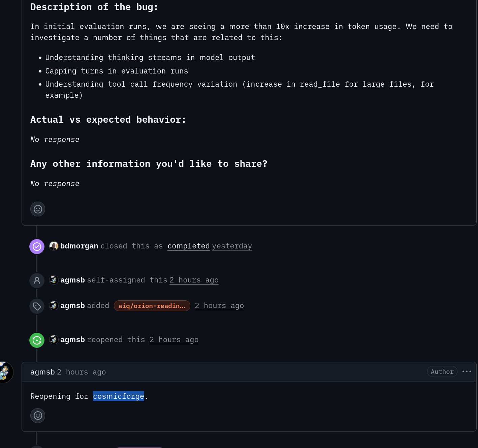The image size is (478, 448).
Task: Open bdmorgan's profile avatar
Action: 54,246
